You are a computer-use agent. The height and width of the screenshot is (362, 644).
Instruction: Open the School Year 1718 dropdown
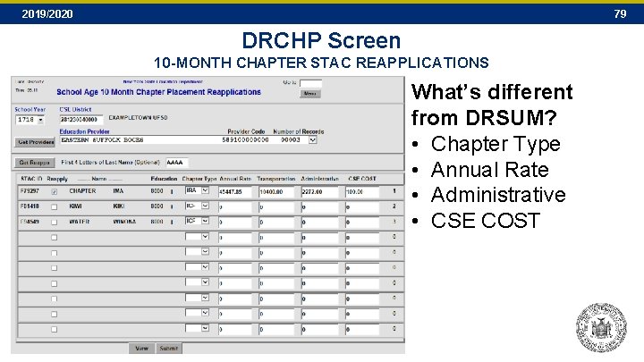pos(40,120)
